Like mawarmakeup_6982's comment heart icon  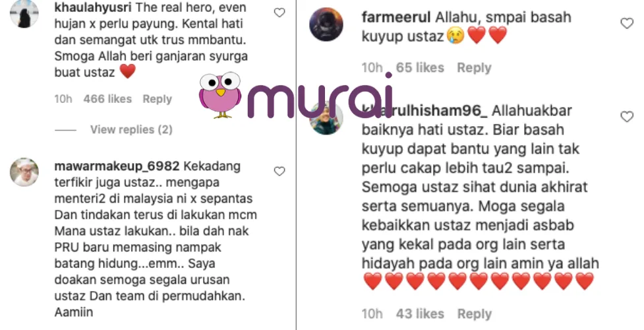(x=279, y=171)
